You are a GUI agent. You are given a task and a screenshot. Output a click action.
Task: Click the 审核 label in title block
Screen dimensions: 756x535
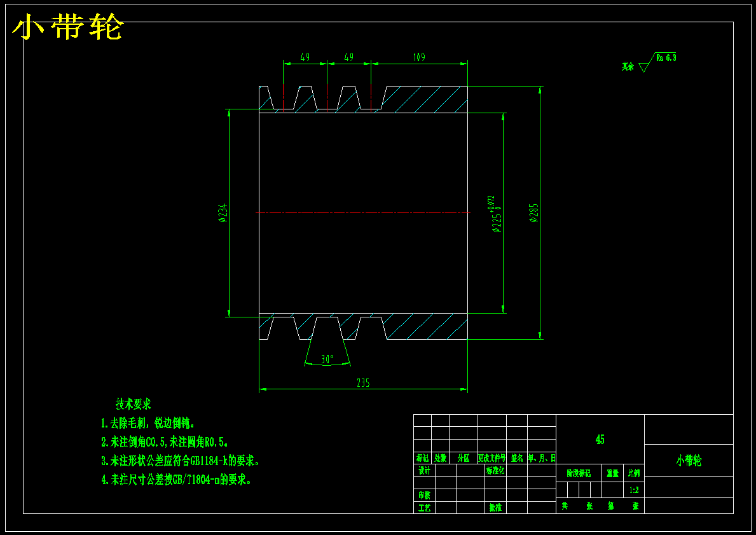(x=424, y=496)
